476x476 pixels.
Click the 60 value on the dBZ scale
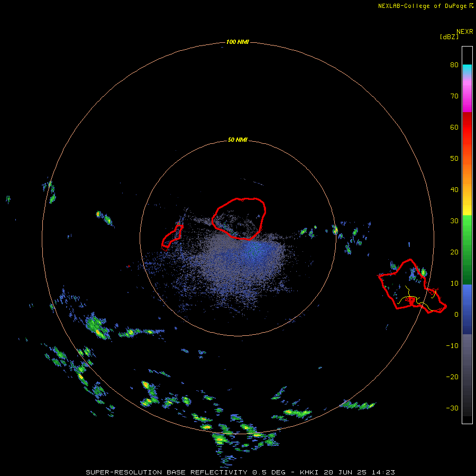click(x=454, y=127)
